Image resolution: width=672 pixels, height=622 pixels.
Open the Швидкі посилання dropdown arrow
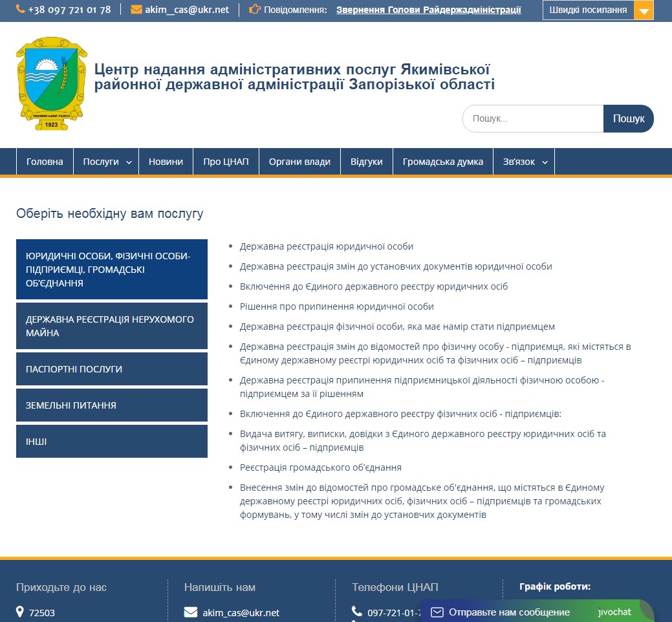644,10
